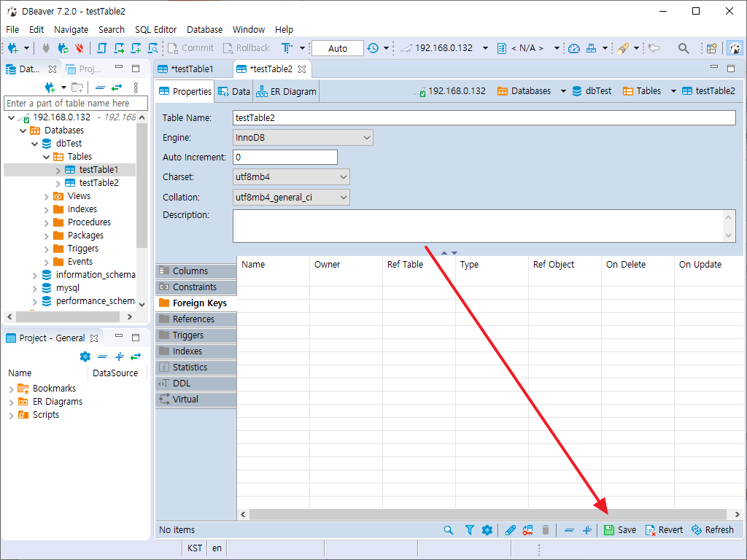Image resolution: width=747 pixels, height=560 pixels.
Task: Select the Constraints side tab
Action: 196,287
